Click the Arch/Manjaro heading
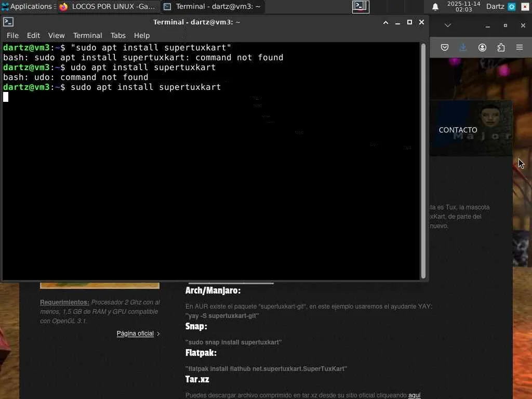 pyautogui.click(x=212, y=291)
